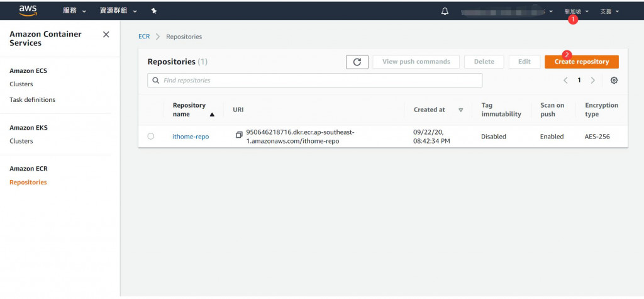Follow the ECR breadcrumb link
Image resolution: width=644 pixels, height=299 pixels.
click(x=144, y=37)
